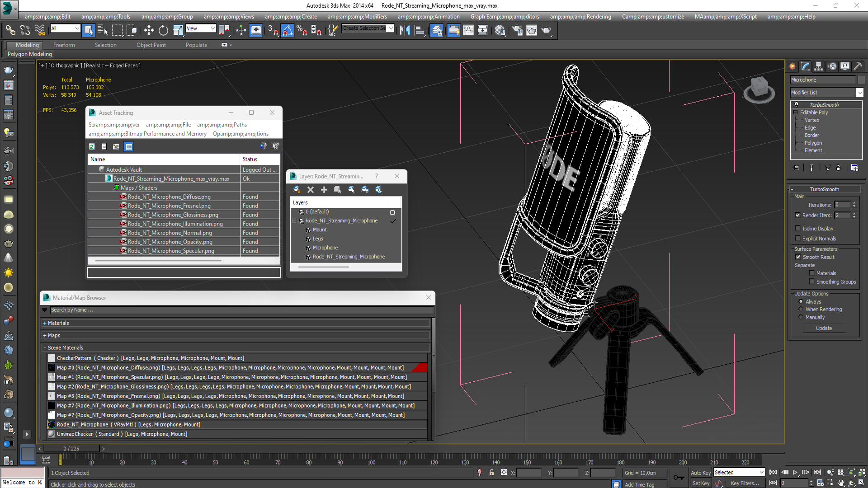868x488 pixels.
Task: Choose the Select and Rotate tool
Action: [x=163, y=30]
